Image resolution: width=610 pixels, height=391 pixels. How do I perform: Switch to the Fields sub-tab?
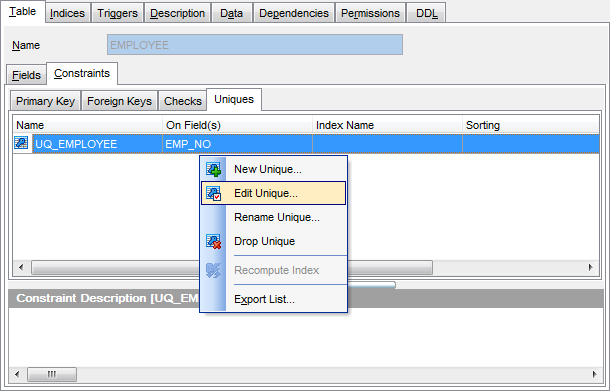point(26,75)
